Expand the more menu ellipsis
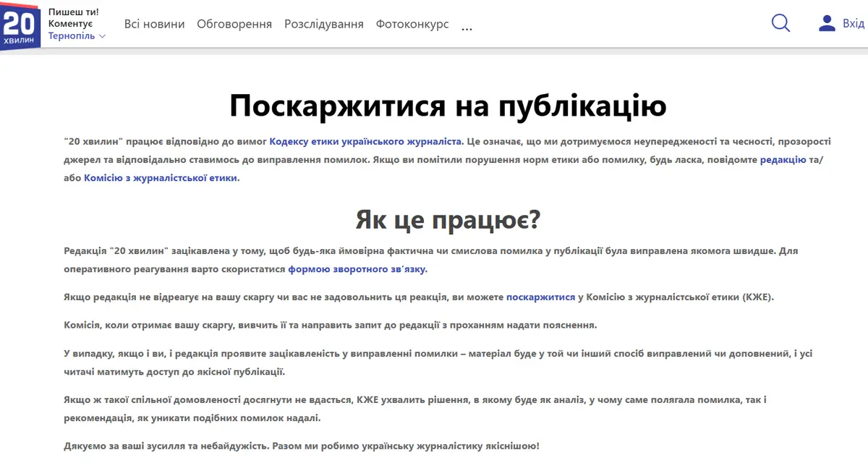This screenshot has width=868, height=471. click(x=467, y=27)
